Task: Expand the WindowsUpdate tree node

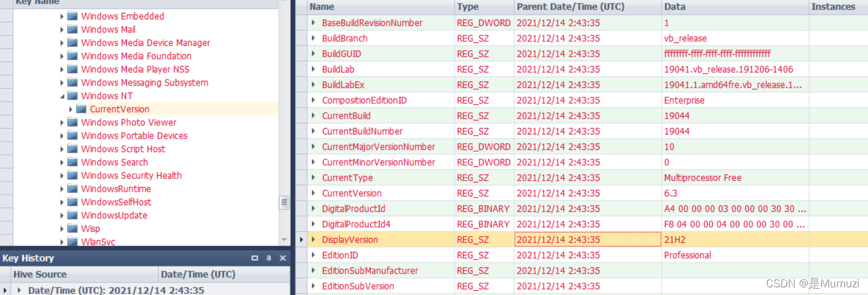Action: pos(62,215)
